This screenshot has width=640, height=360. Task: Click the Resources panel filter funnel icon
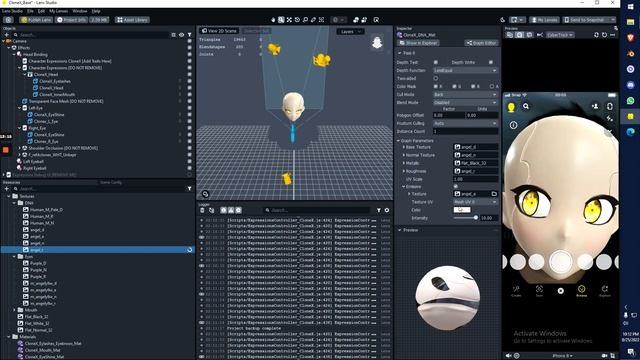[189, 189]
